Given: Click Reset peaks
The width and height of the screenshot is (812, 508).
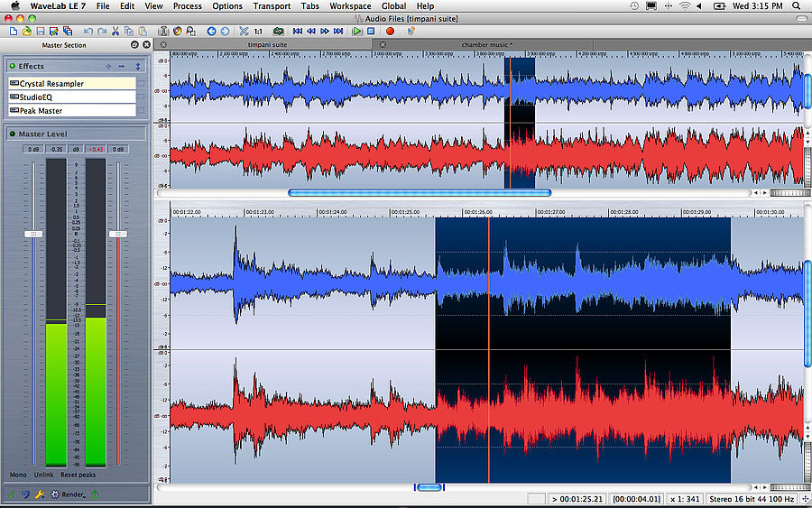Looking at the screenshot, I should (x=78, y=475).
